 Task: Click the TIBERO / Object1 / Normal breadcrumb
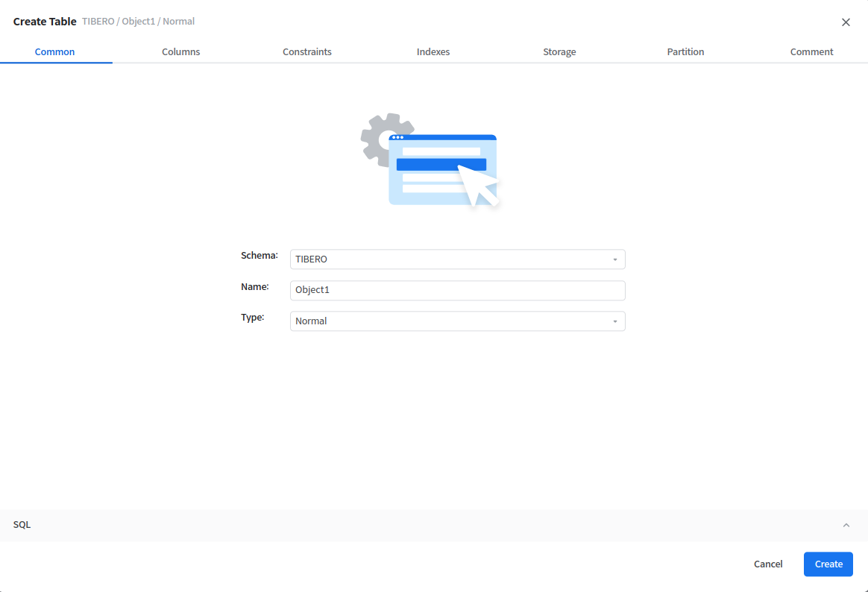tap(138, 22)
